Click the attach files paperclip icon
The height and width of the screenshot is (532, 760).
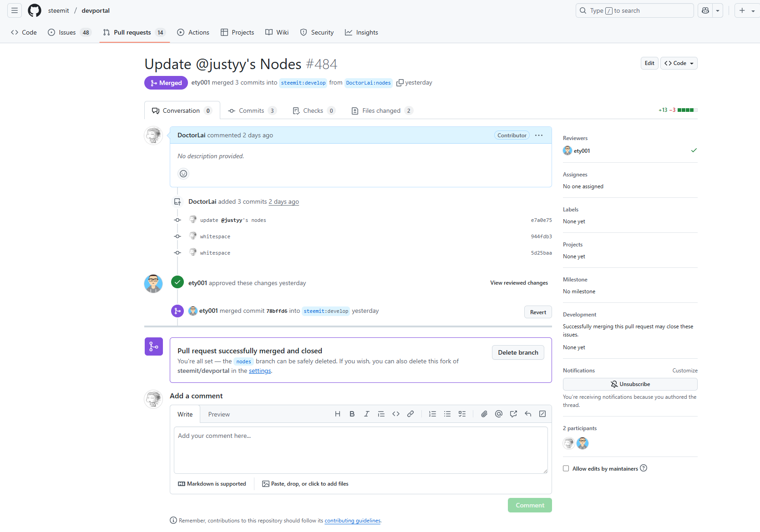tap(484, 414)
